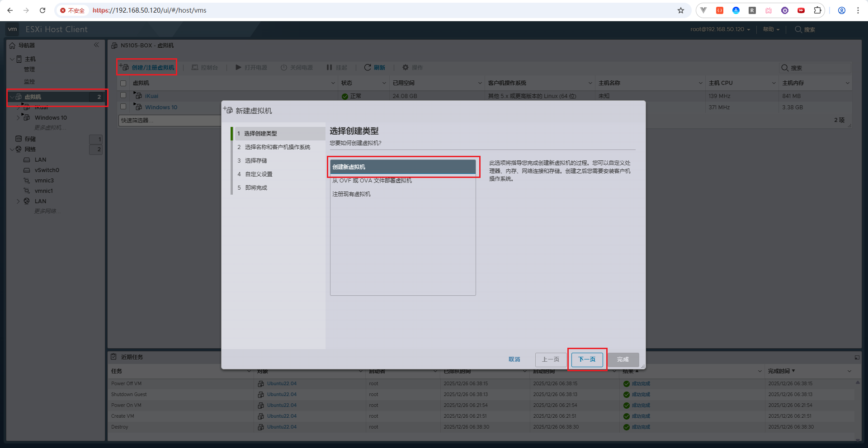Reload the page using browser refresh button
This screenshot has height=448, width=868.
pos(42,10)
